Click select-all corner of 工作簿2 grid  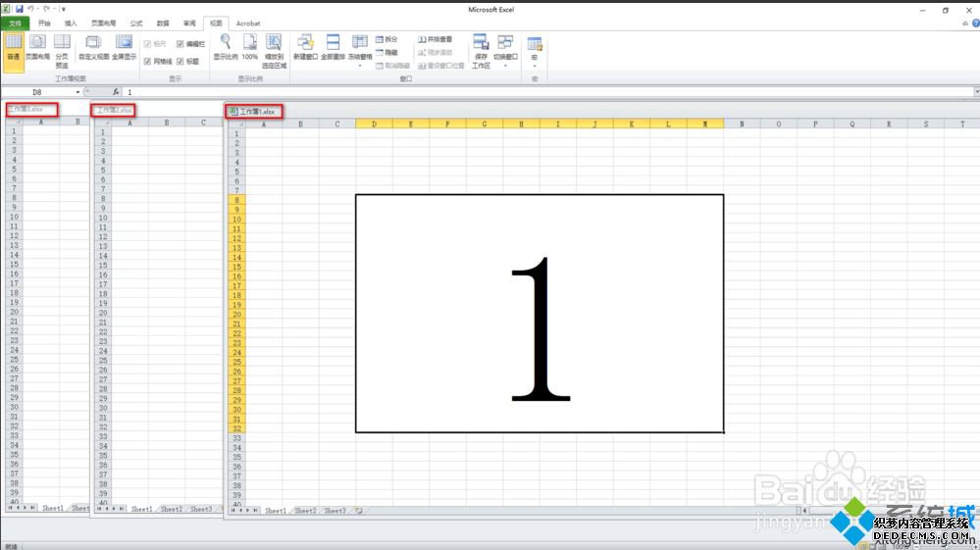(103, 123)
